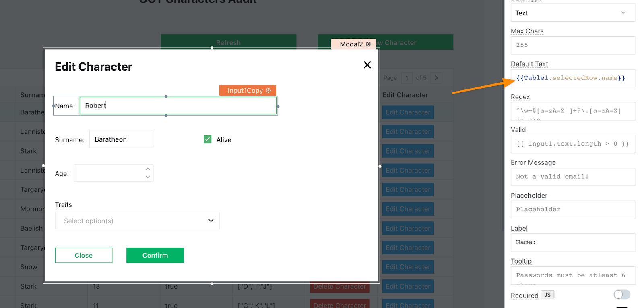Click the Regex property field

[572, 111]
